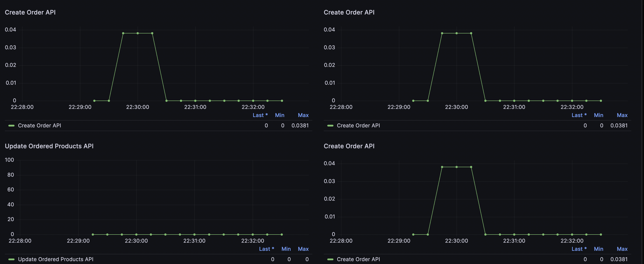The height and width of the screenshot is (264, 644).
Task: Click 22:30:00 peak data point in top-right graph
Action: coord(457,33)
